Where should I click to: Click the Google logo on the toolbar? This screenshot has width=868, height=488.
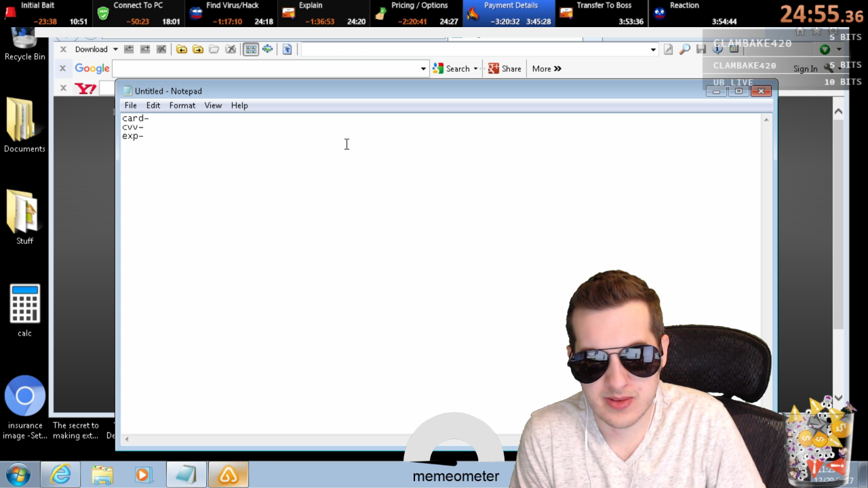coord(92,68)
